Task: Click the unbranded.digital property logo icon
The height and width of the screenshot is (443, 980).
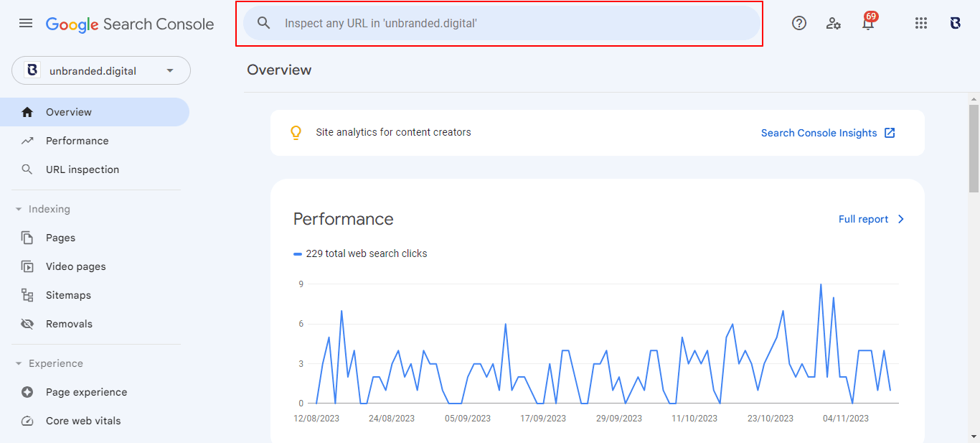Action: (x=32, y=70)
